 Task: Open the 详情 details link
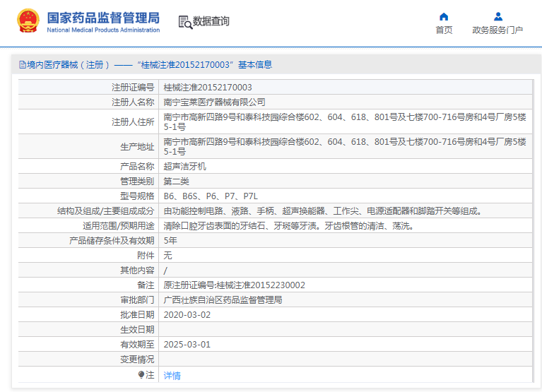point(172,376)
